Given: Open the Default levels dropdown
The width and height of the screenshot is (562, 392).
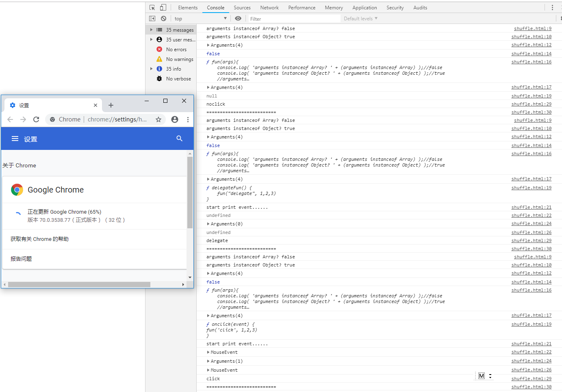Looking at the screenshot, I should 360,19.
